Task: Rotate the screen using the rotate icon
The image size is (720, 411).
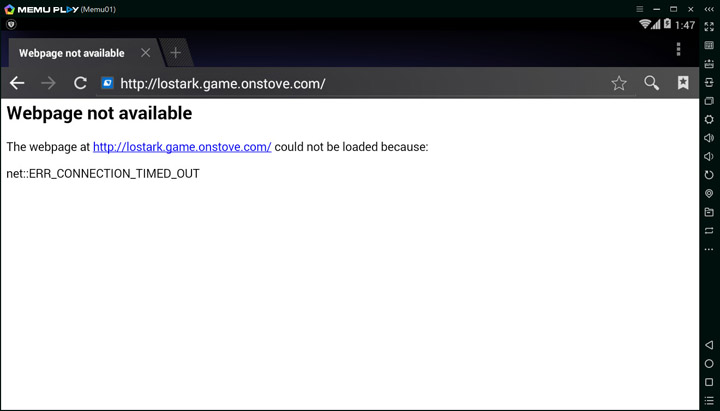Action: coord(709,175)
